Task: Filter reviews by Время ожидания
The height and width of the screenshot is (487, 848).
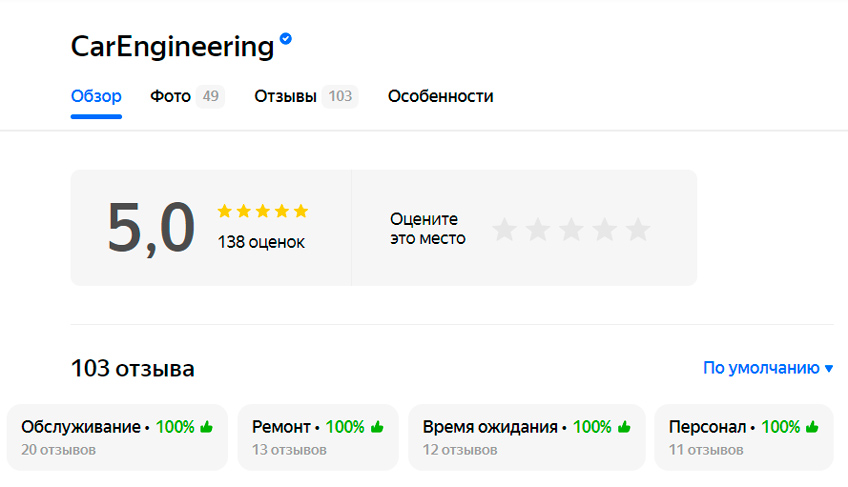Action: (527, 437)
